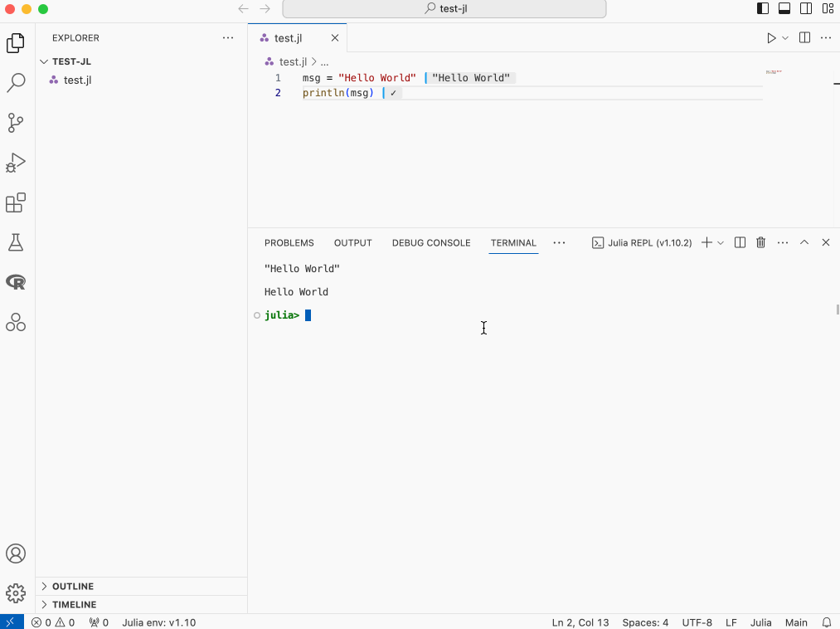Click Spaces: 4 indentation setting
Screen dimensions: 840x629
pos(645,622)
